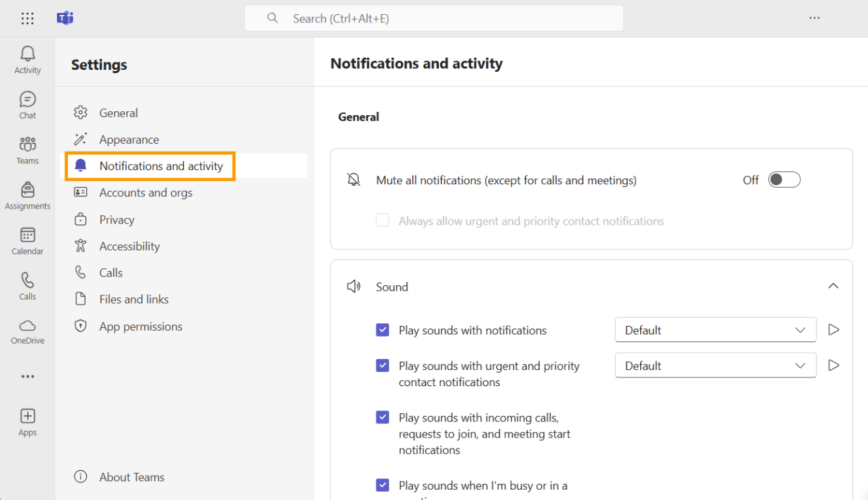Open Chat from the left rail

click(x=28, y=105)
